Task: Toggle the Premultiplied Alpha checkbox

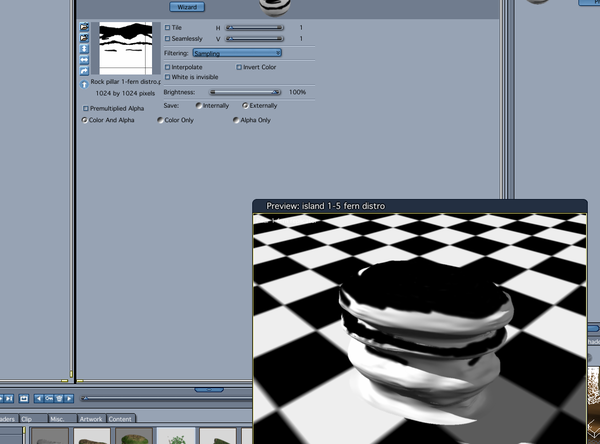Action: (86, 108)
